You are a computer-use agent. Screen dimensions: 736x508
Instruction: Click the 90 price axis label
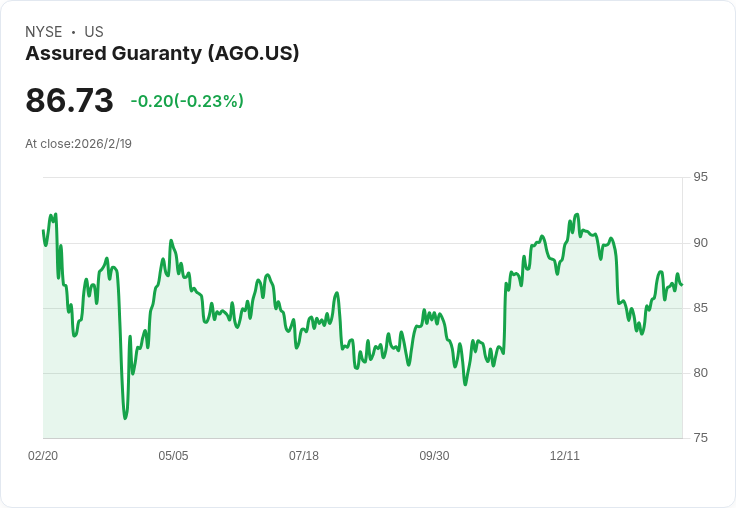tap(700, 243)
